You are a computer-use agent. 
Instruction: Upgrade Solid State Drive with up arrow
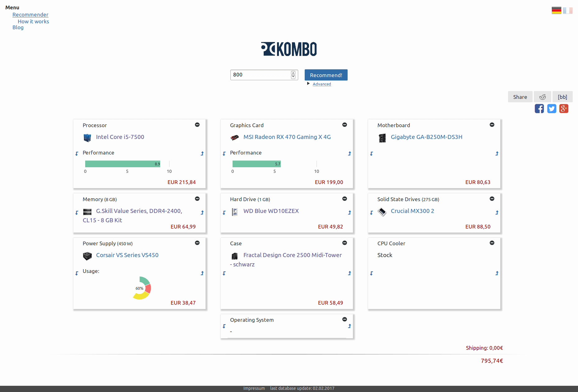click(x=497, y=213)
